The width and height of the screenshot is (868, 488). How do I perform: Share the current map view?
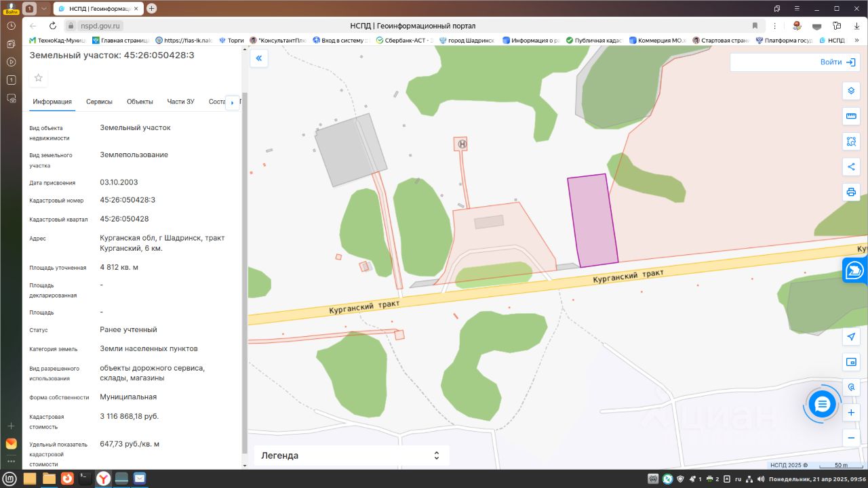click(851, 167)
